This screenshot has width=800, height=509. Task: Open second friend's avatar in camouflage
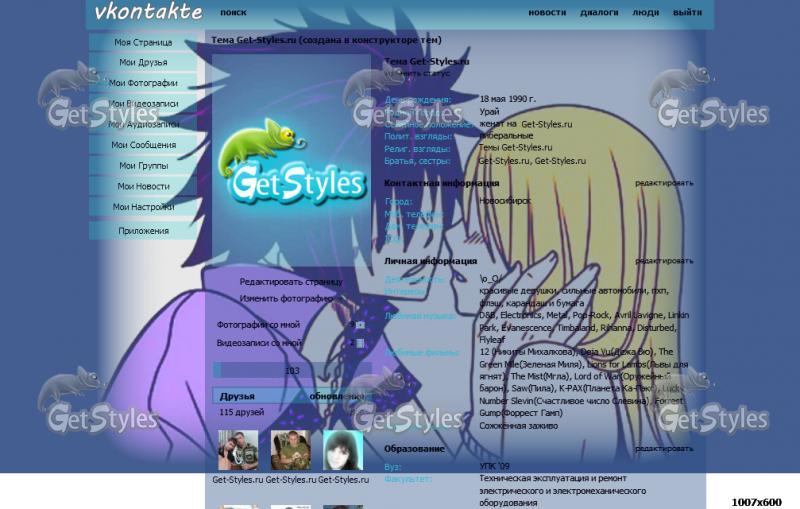291,450
